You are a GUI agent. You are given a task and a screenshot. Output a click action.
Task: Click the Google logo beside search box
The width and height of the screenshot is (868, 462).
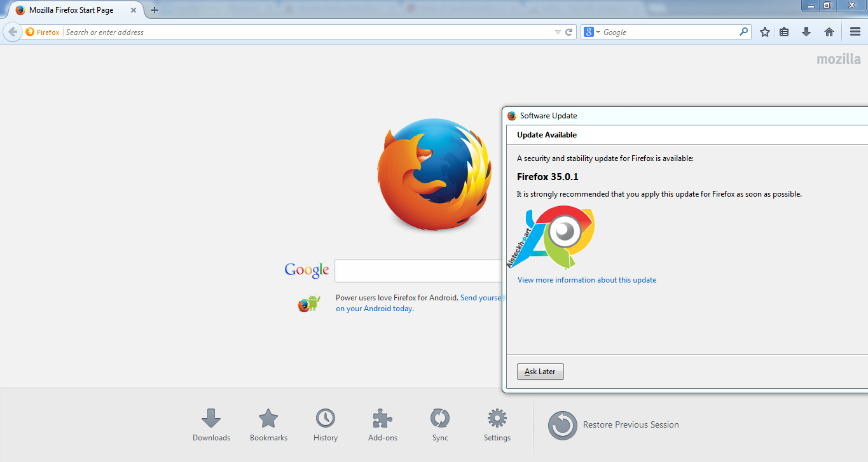[307, 270]
